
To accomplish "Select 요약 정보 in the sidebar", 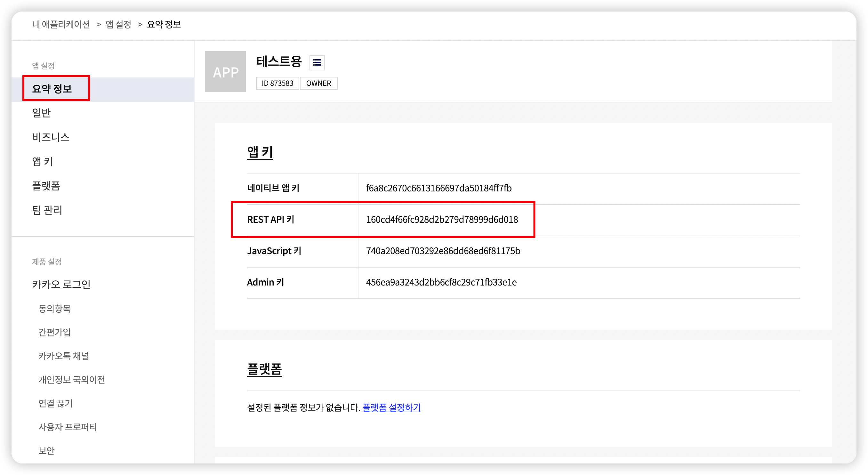I will (x=52, y=89).
